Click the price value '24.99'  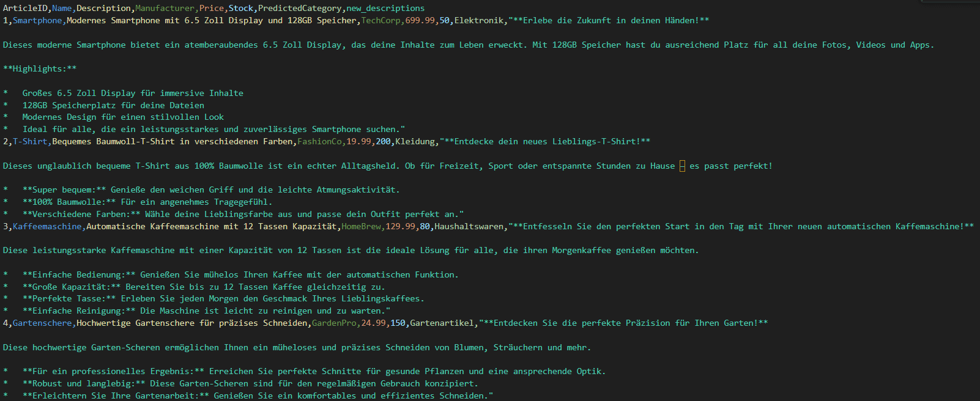coord(373,323)
